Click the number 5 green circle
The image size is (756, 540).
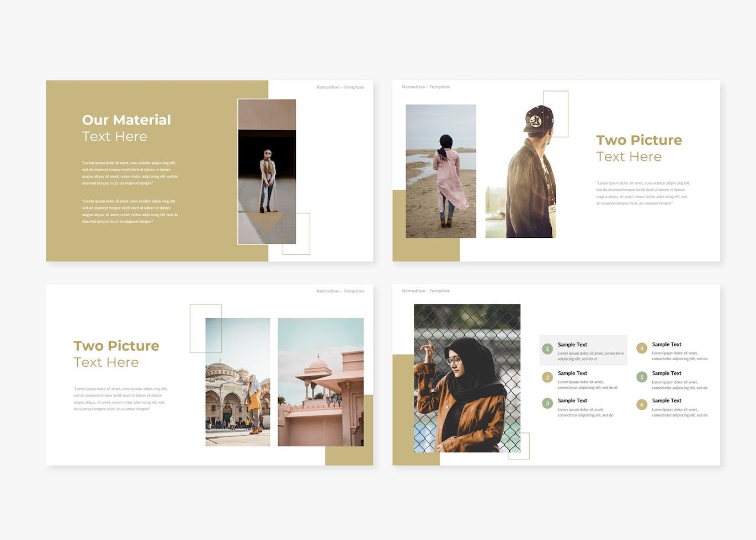pos(641,377)
